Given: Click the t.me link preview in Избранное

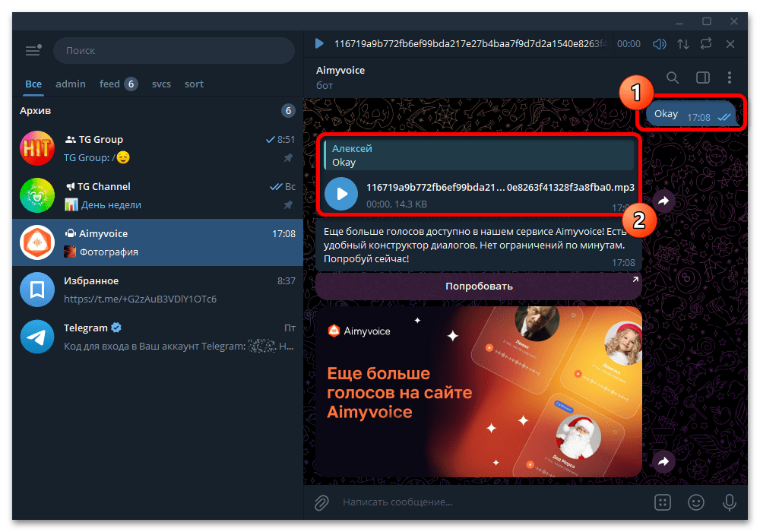Looking at the screenshot, I should point(140,299).
